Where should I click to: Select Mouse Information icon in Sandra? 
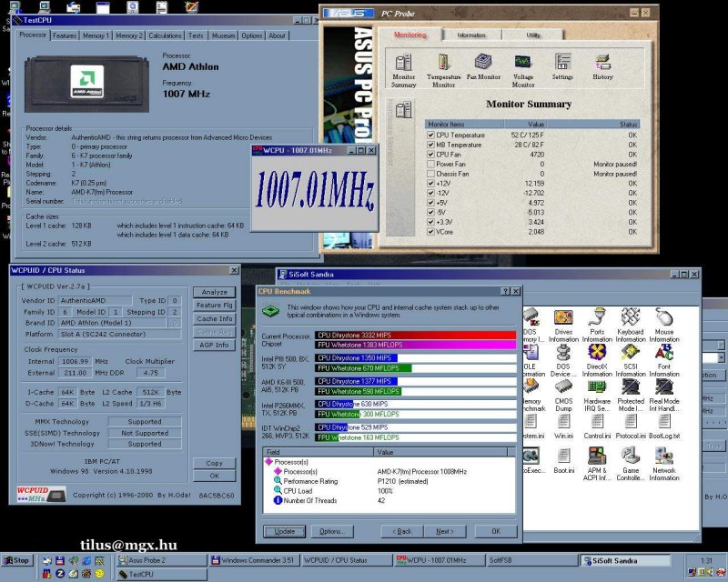coord(664,326)
